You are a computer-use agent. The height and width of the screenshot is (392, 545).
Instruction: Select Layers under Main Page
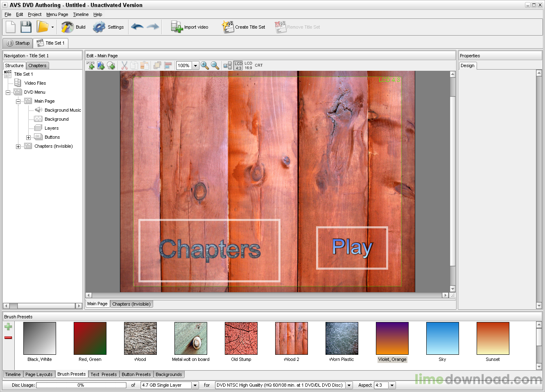pos(52,128)
